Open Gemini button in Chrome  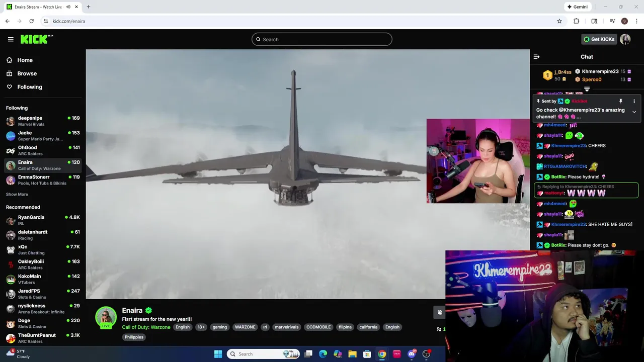(577, 7)
